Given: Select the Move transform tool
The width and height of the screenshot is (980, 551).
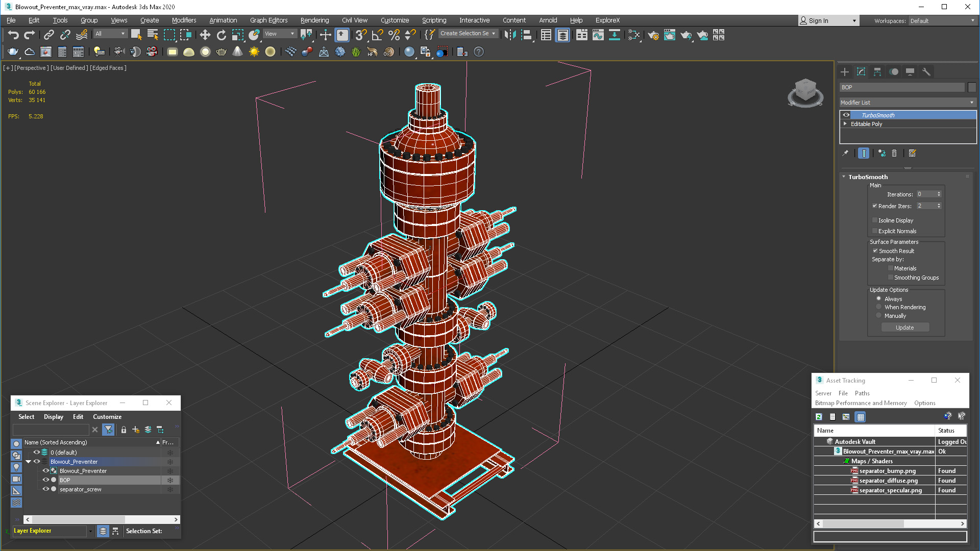Looking at the screenshot, I should (205, 35).
